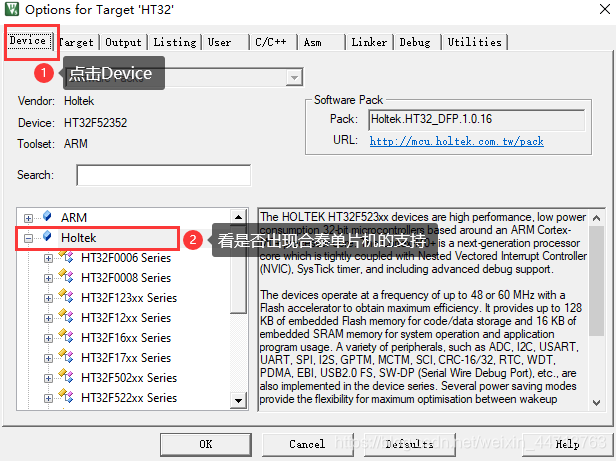
Task: Click the device tree scrollbar thumb
Action: (238, 269)
